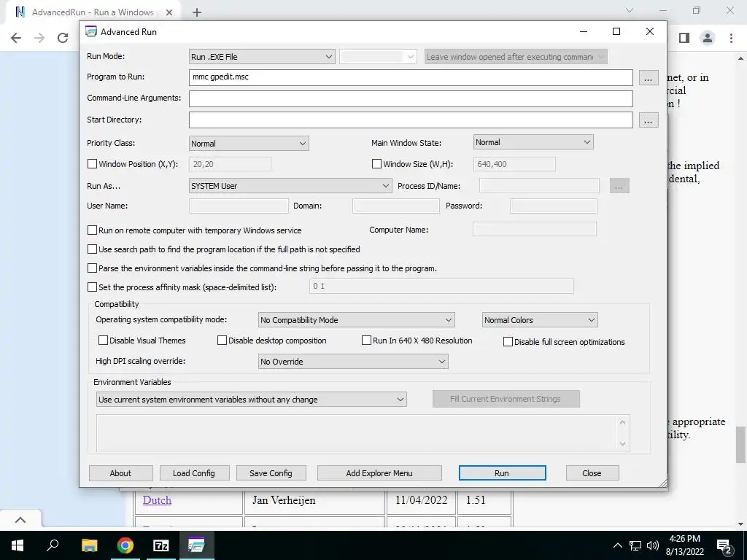Open Environment Variables mode dropdown

click(x=251, y=399)
